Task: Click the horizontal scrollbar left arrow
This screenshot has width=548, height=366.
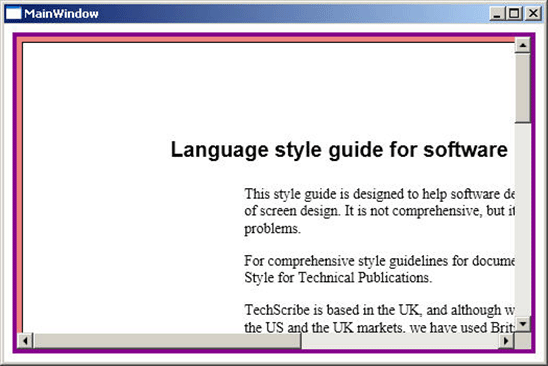Action: pyautogui.click(x=25, y=340)
